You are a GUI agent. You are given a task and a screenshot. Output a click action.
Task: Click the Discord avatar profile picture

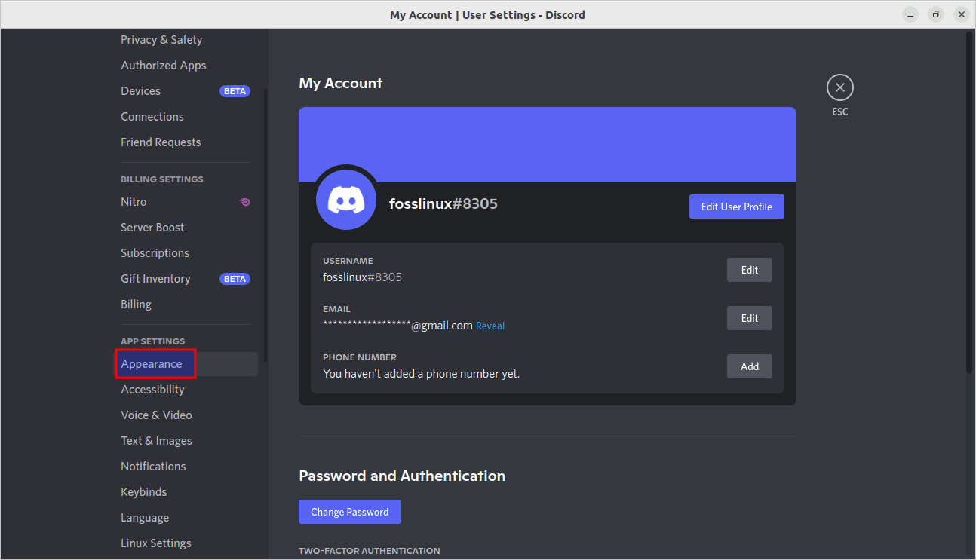tap(346, 199)
